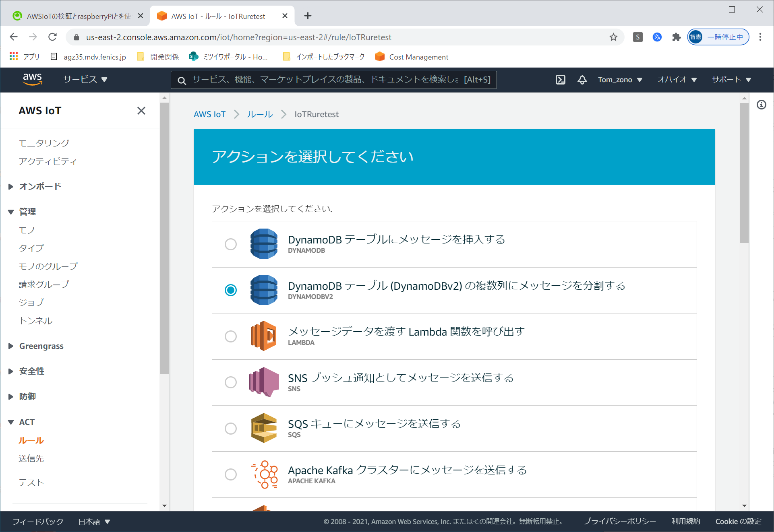774x532 pixels.
Task: Select the DynamoDB insert message radio button
Action: point(231,244)
